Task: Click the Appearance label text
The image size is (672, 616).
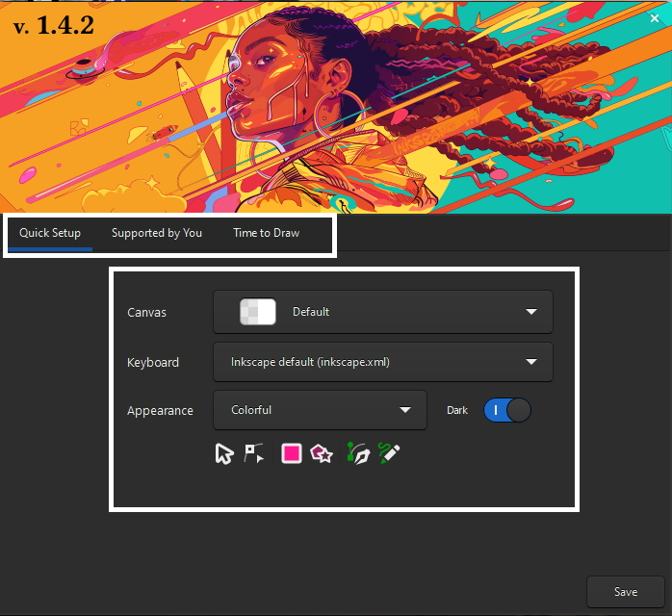Action: tap(160, 410)
